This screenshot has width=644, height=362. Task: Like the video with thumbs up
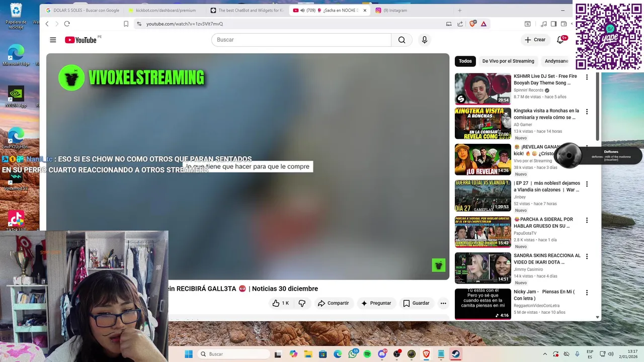pyautogui.click(x=281, y=303)
